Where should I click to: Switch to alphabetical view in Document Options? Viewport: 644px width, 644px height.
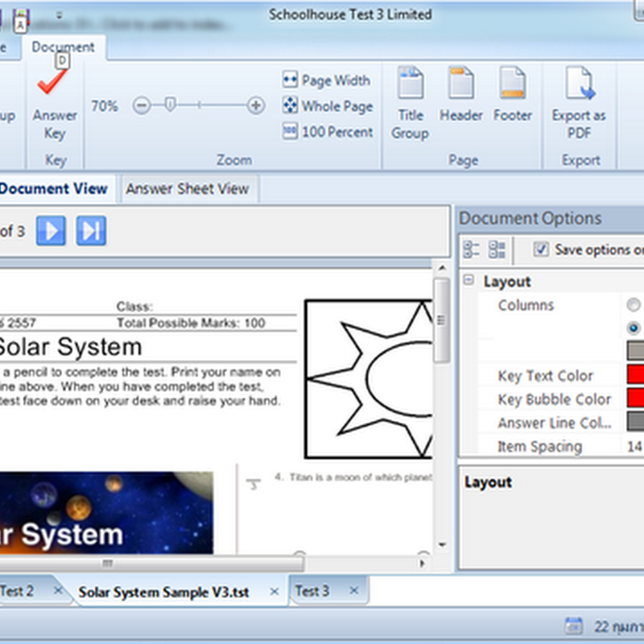point(497,250)
